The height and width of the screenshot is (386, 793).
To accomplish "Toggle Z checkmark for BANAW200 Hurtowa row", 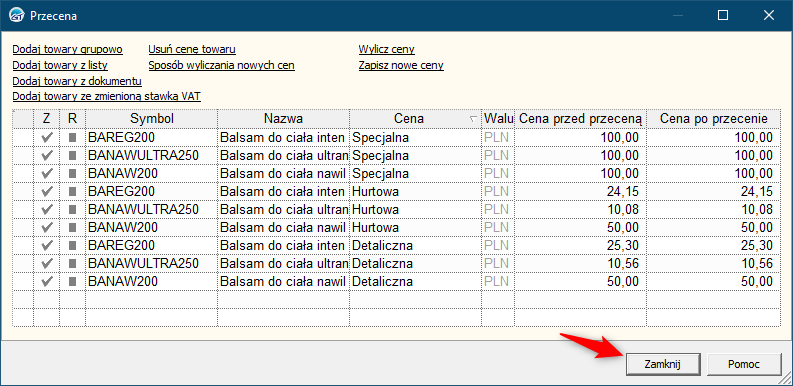I will coord(47,228).
